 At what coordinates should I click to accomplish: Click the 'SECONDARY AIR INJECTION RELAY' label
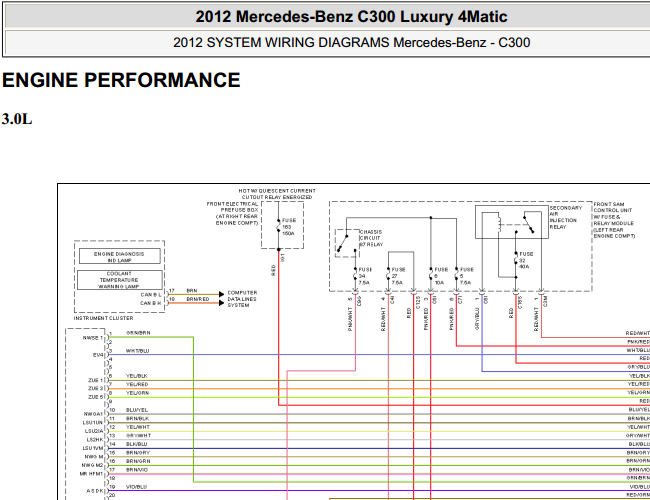[x=565, y=217]
